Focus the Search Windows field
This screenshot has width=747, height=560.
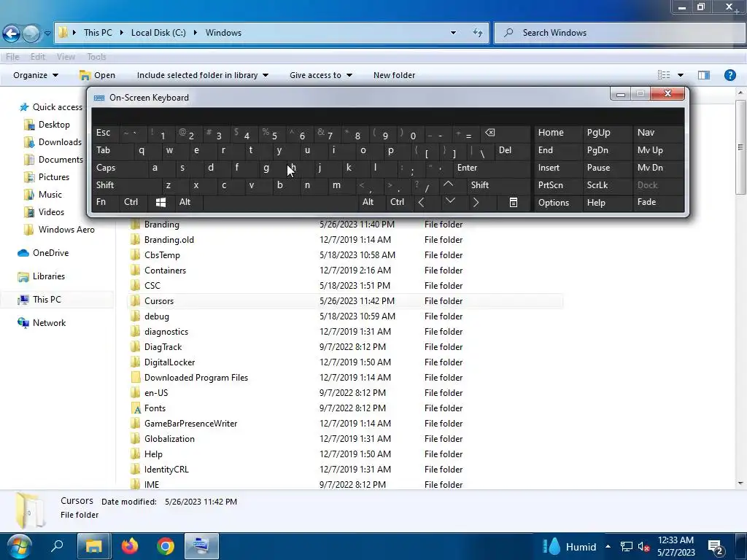click(620, 33)
